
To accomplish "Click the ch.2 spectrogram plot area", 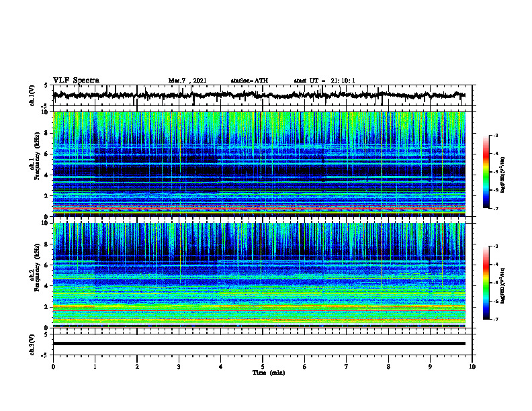I will point(259,275).
